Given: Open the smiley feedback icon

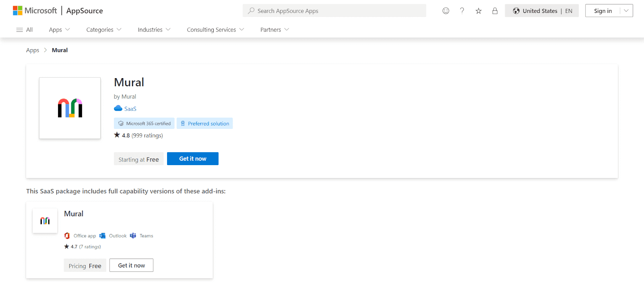Looking at the screenshot, I should (x=446, y=11).
